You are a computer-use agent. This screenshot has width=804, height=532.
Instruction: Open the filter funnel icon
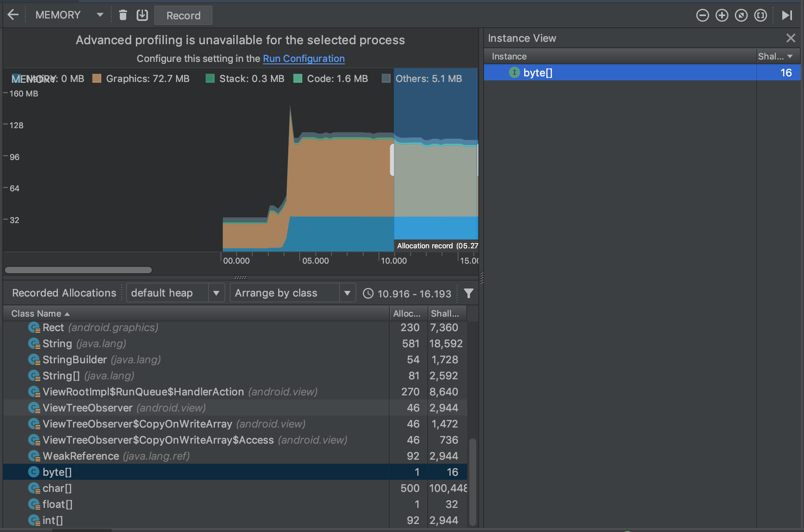(x=468, y=293)
